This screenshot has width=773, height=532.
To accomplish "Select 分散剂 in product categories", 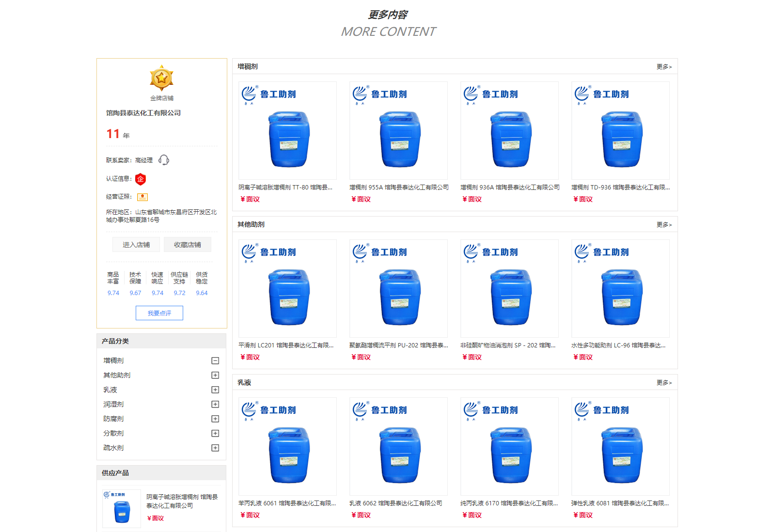I will (113, 433).
